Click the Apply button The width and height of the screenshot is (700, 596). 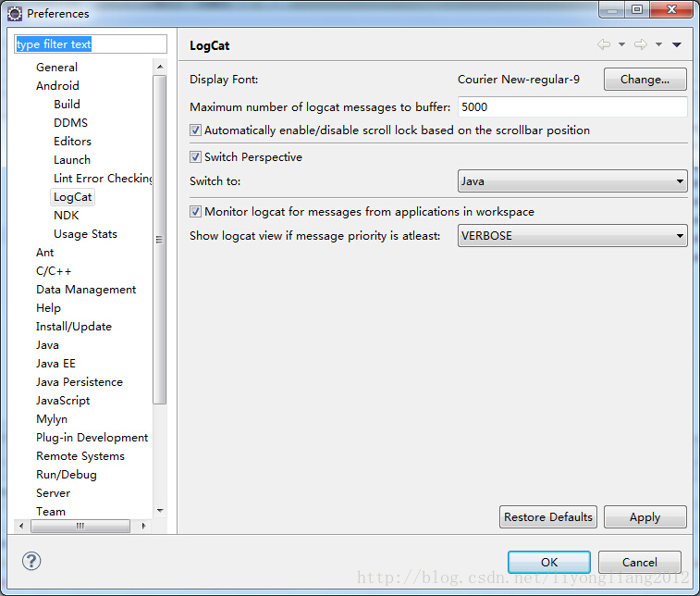tap(645, 517)
